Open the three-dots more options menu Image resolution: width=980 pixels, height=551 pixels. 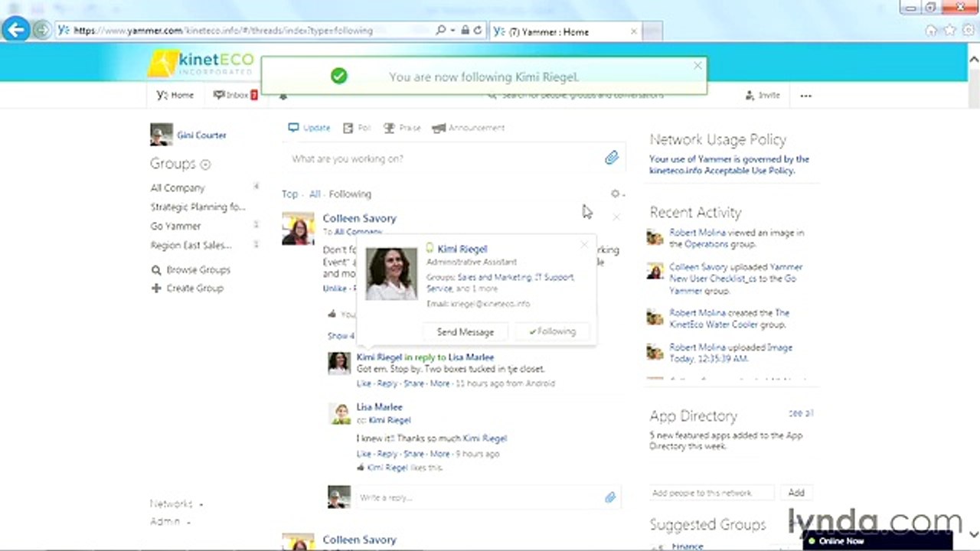[x=805, y=96]
